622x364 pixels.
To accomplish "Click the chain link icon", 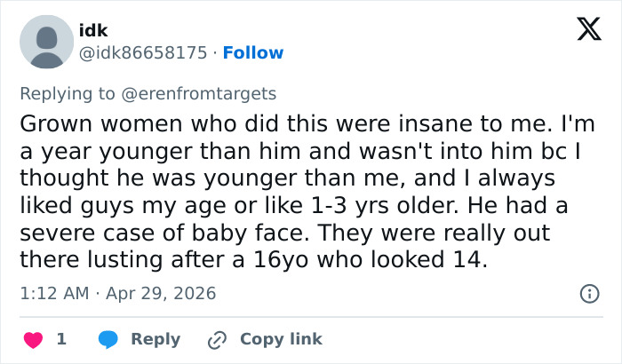I will coord(216,339).
